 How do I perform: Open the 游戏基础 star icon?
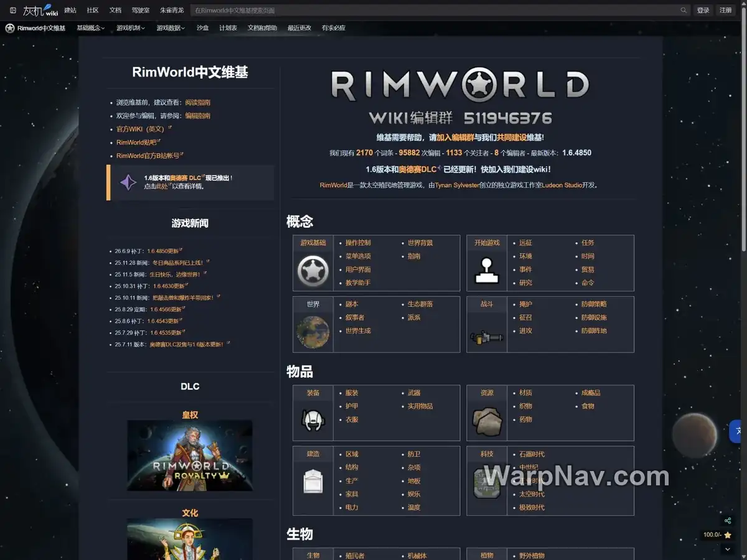coord(313,270)
